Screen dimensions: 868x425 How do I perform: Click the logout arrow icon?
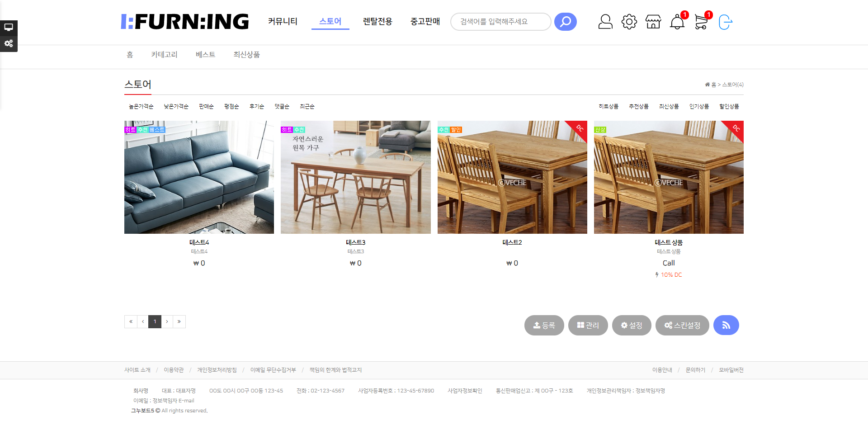click(725, 22)
